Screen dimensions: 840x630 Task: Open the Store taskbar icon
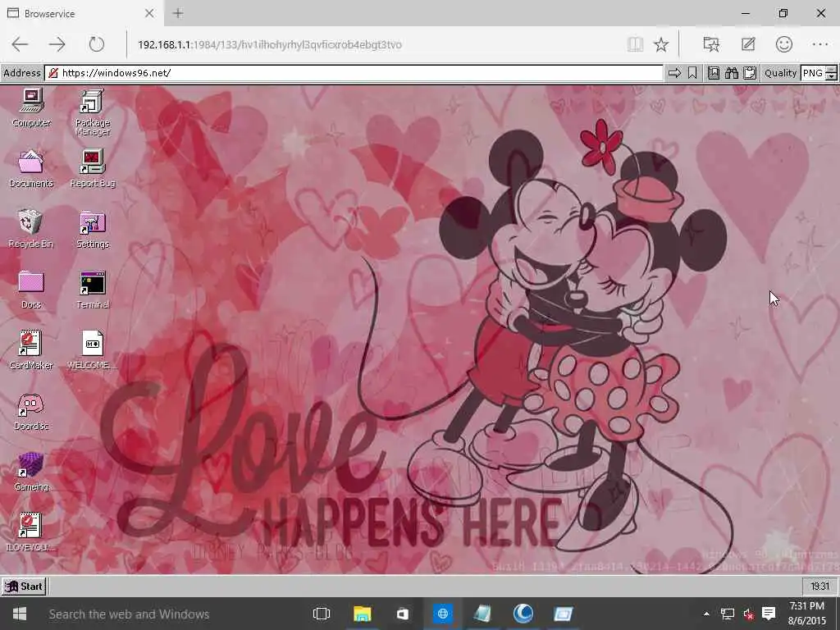tap(402, 614)
